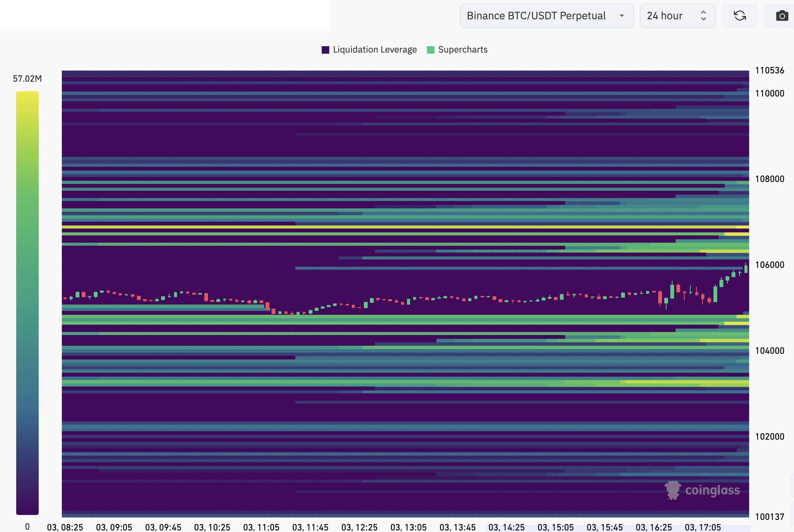Click the 106000 price axis label
Viewport: 794px width, 532px height.
(x=769, y=265)
